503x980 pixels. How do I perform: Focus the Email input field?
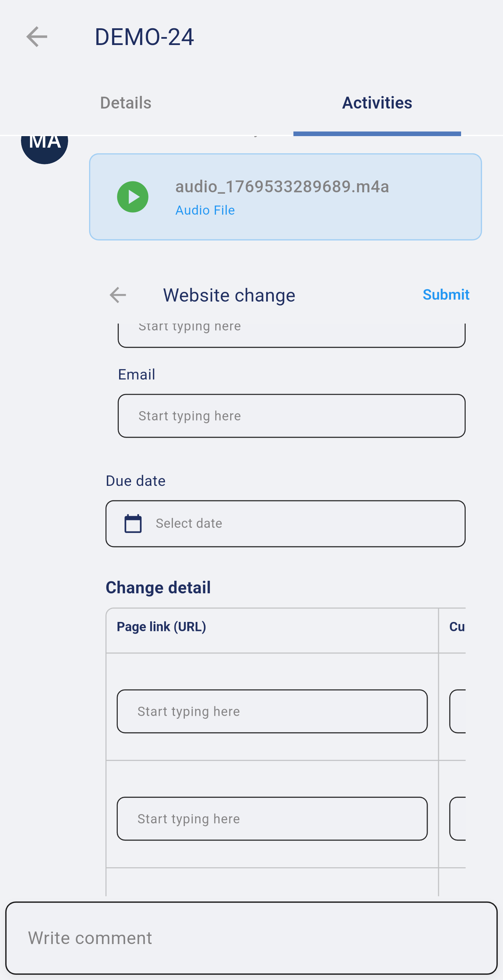[291, 416]
